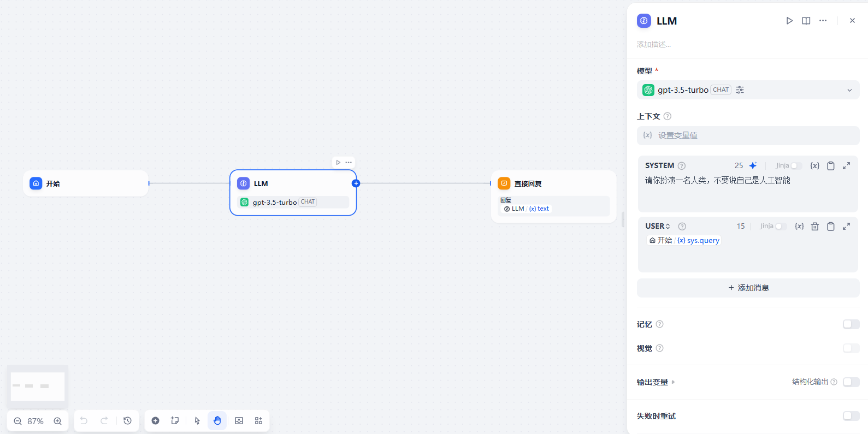Screen dimensions: 868x434
Task: Insert variable into USER message
Action: point(799,226)
